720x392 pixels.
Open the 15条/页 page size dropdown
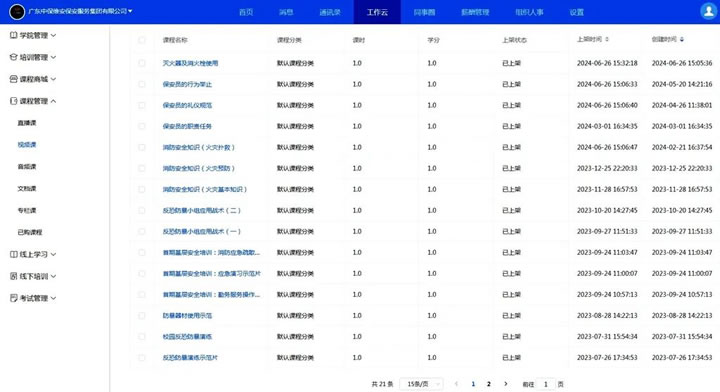pos(421,384)
